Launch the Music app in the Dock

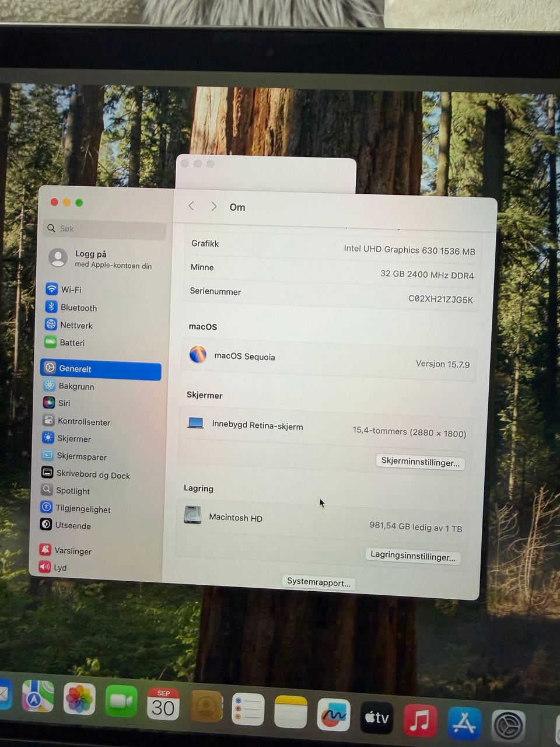coord(420,720)
